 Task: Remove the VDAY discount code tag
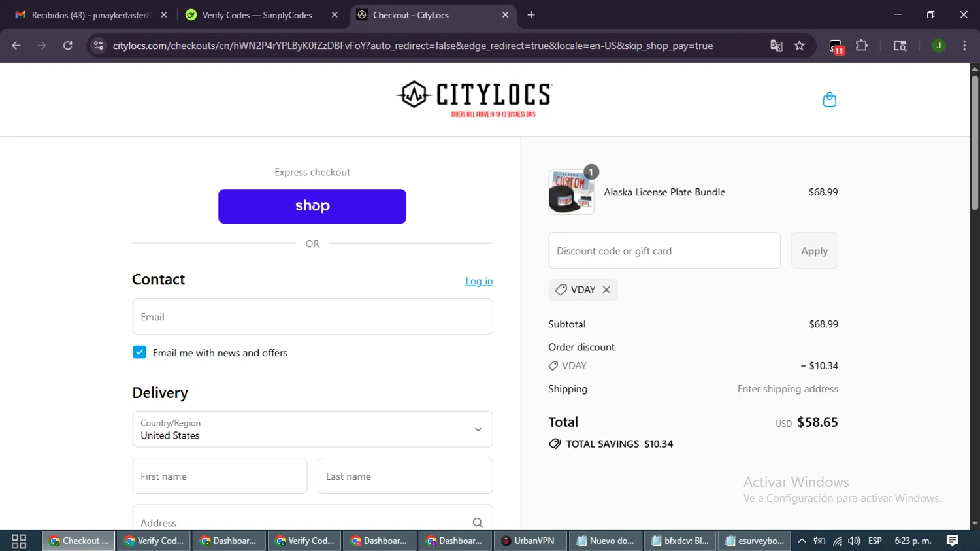(x=606, y=290)
